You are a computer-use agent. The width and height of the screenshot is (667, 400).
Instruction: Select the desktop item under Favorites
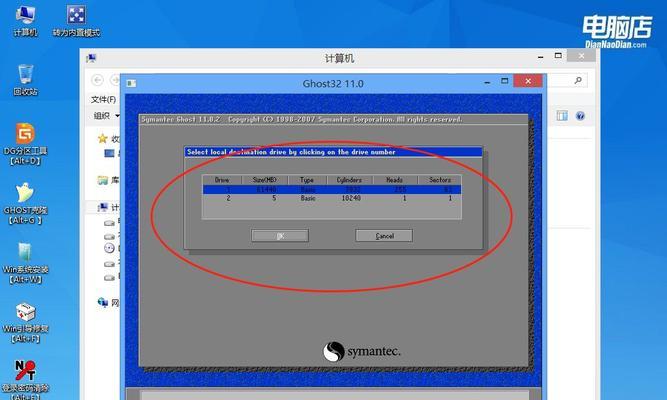(x=109, y=153)
